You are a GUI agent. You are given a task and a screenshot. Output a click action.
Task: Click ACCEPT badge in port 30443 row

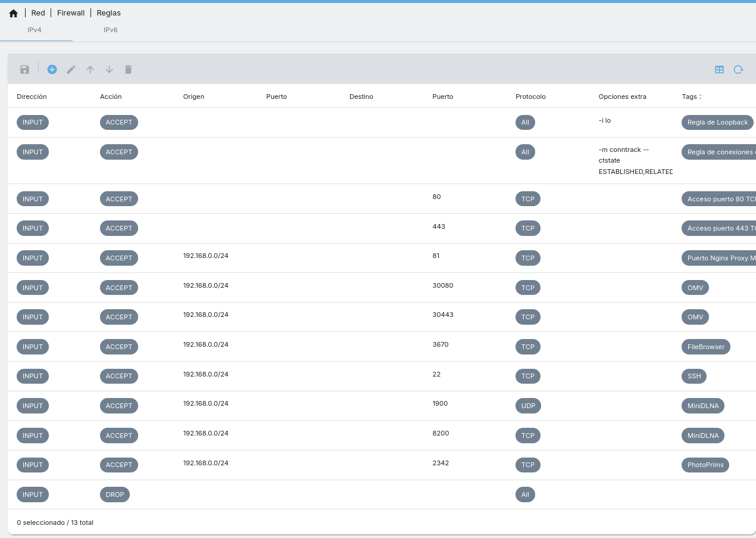[119, 317]
